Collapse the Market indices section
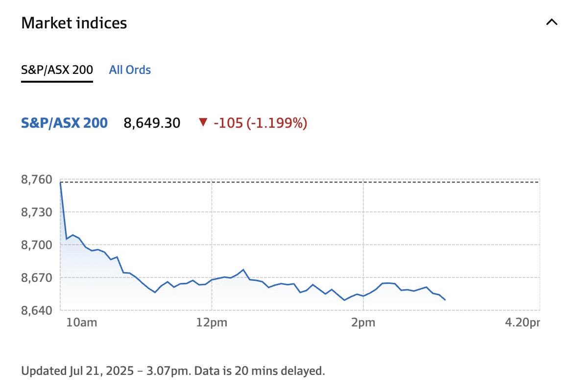The height and width of the screenshot is (392, 570). 551,23
